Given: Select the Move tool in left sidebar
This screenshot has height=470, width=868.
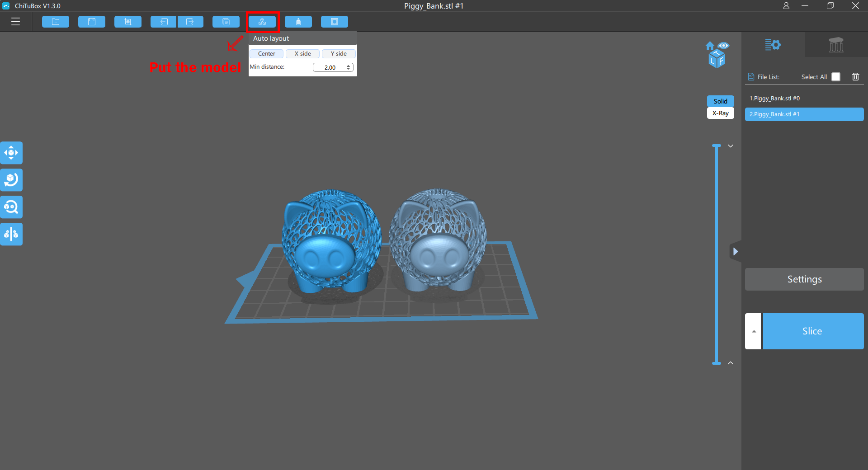Looking at the screenshot, I should point(11,153).
